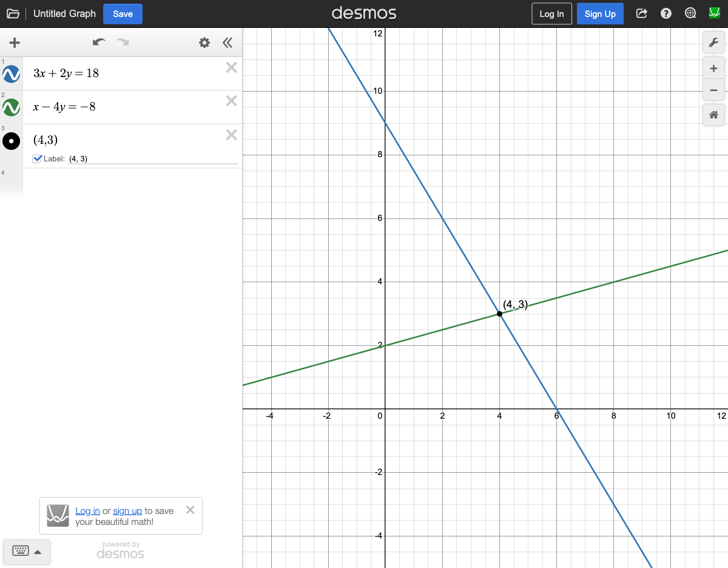Viewport: 728px width, 568px height.
Task: Open the Share Graph icon
Action: tap(641, 13)
